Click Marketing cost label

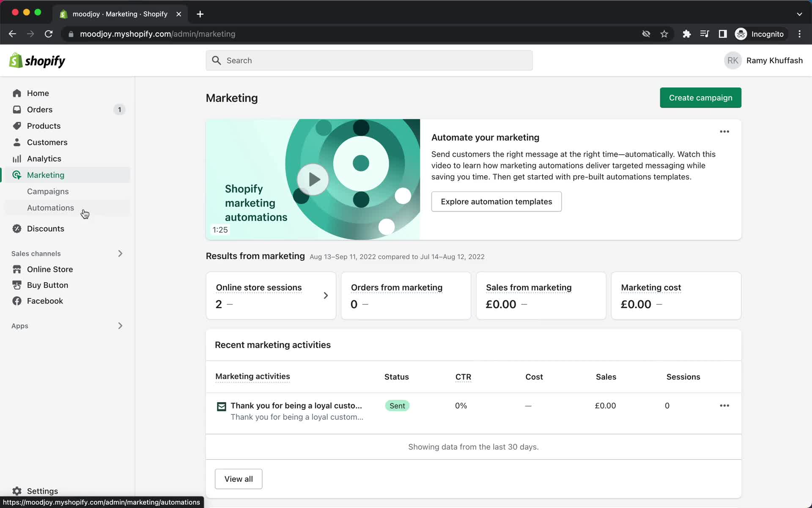point(651,287)
